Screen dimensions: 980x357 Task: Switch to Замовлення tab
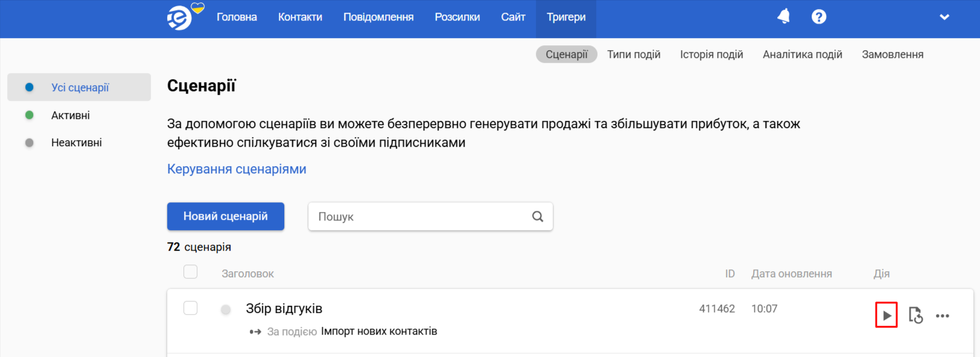point(892,54)
